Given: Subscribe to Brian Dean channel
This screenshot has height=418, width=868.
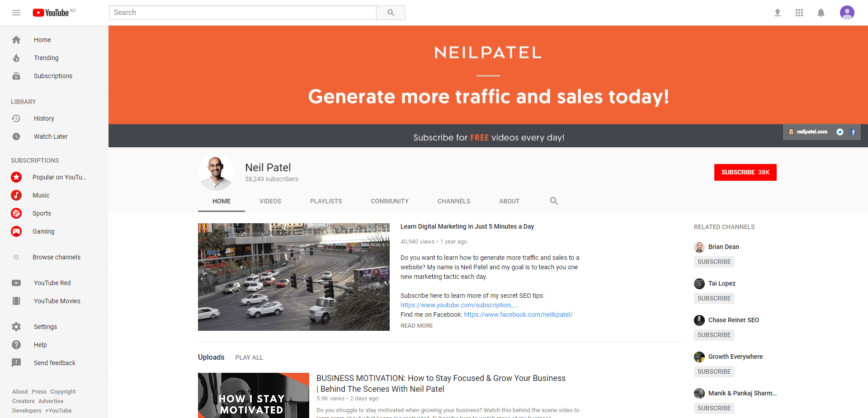Looking at the screenshot, I should pos(714,262).
